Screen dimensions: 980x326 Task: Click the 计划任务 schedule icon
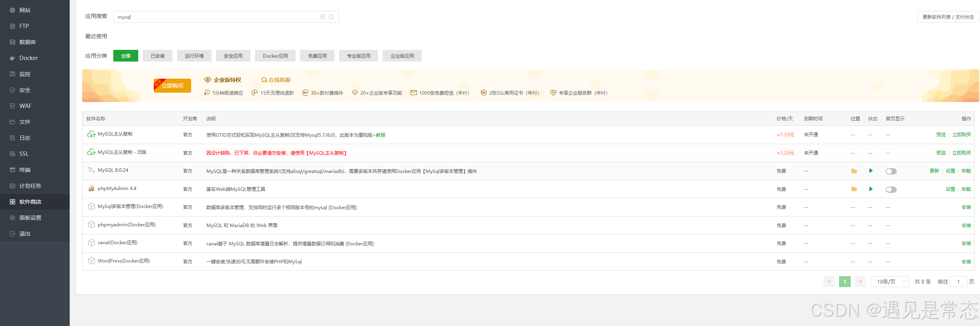pos(12,186)
